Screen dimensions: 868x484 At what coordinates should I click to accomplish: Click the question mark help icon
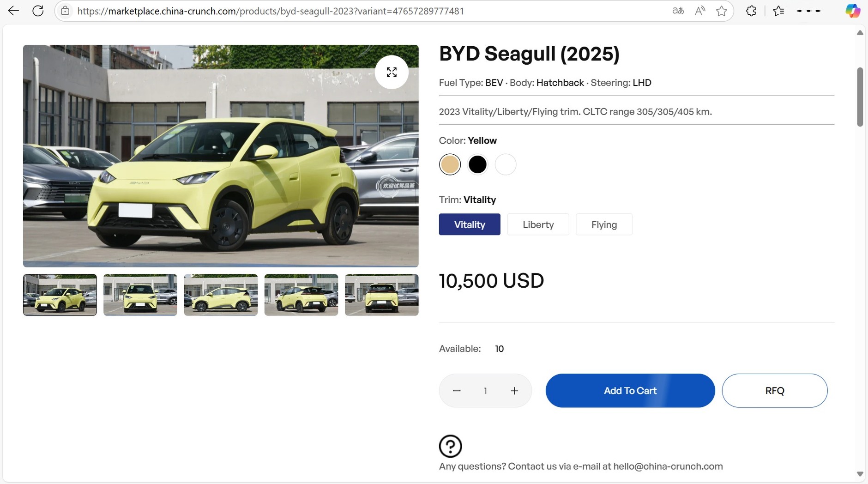(450, 446)
